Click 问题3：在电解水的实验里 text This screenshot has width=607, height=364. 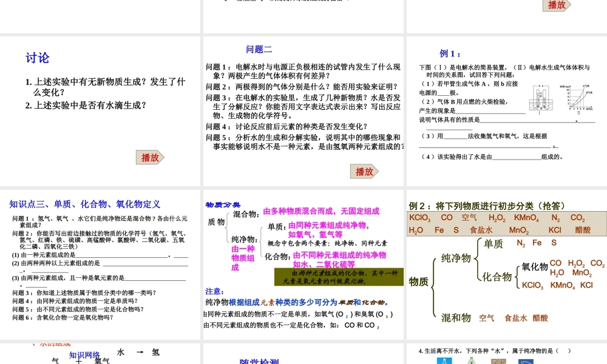pyautogui.click(x=303, y=106)
